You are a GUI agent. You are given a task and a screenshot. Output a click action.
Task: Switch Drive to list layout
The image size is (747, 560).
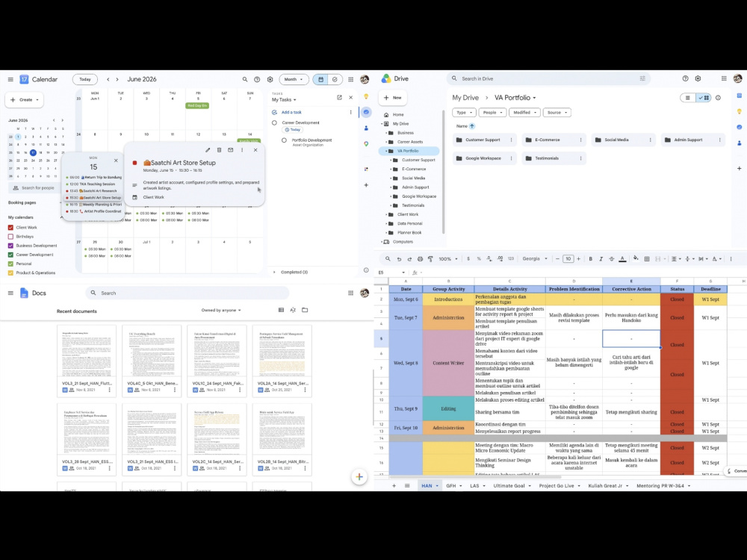(x=687, y=98)
